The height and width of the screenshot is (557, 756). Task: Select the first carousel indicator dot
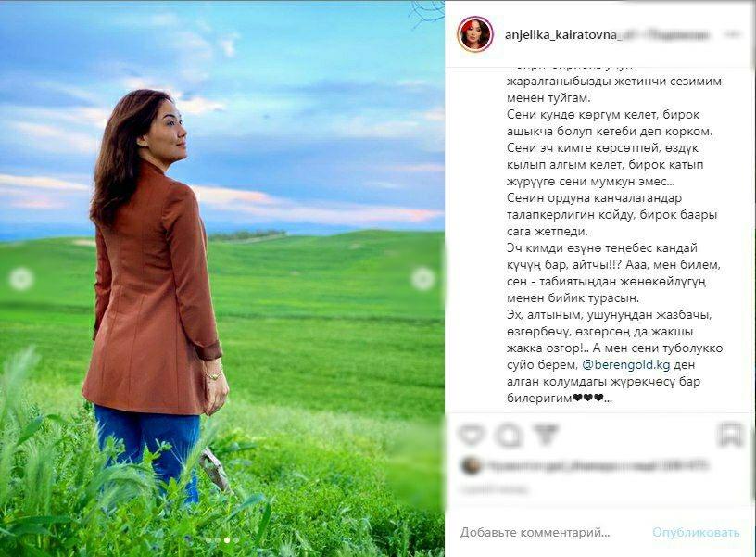pos(209,540)
